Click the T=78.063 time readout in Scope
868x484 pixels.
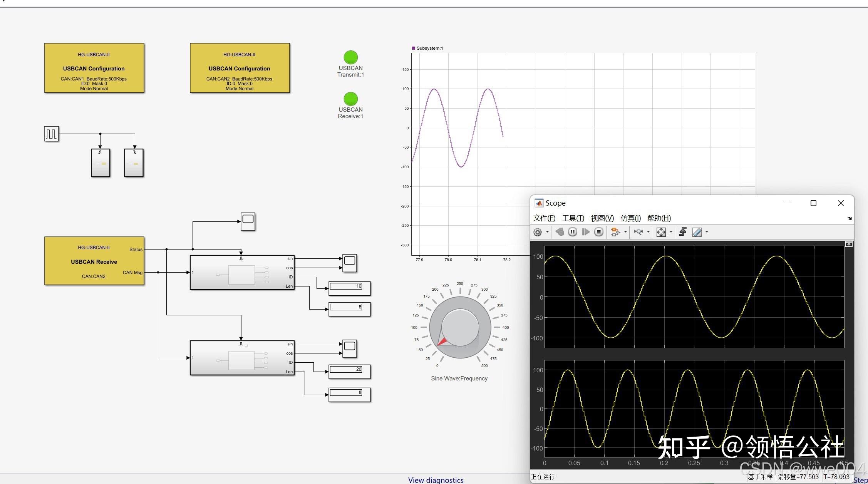[836, 477]
